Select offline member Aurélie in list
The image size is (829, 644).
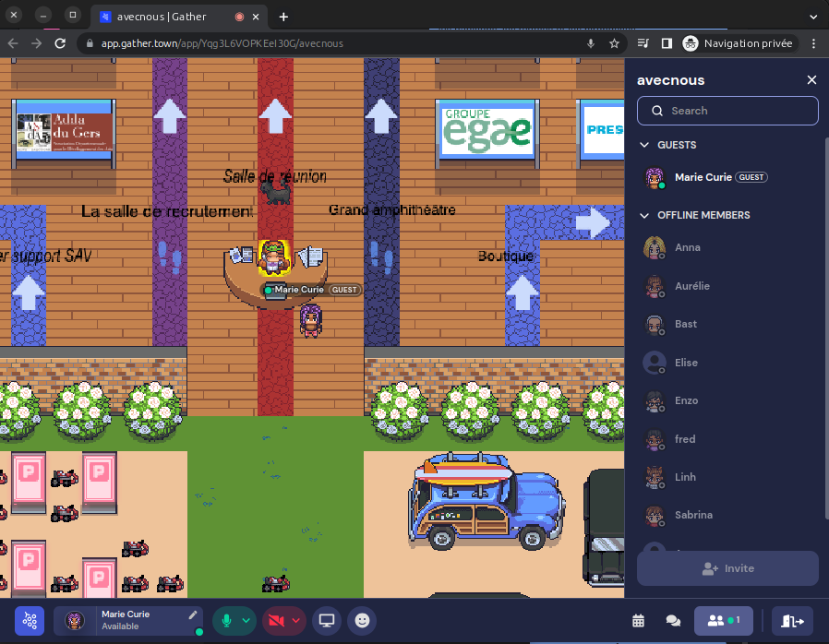(692, 286)
